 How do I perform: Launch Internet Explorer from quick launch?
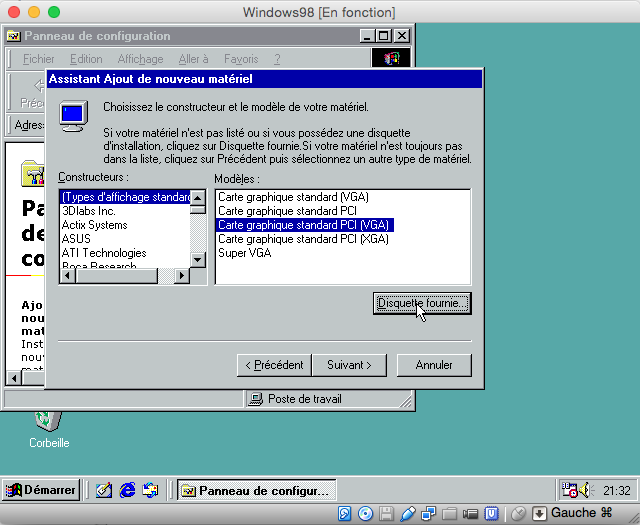[127, 490]
